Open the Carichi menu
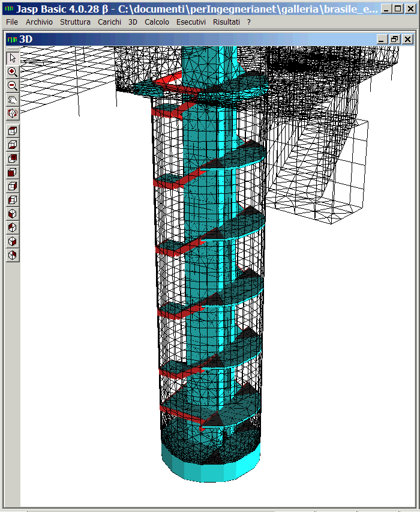 pos(109,22)
